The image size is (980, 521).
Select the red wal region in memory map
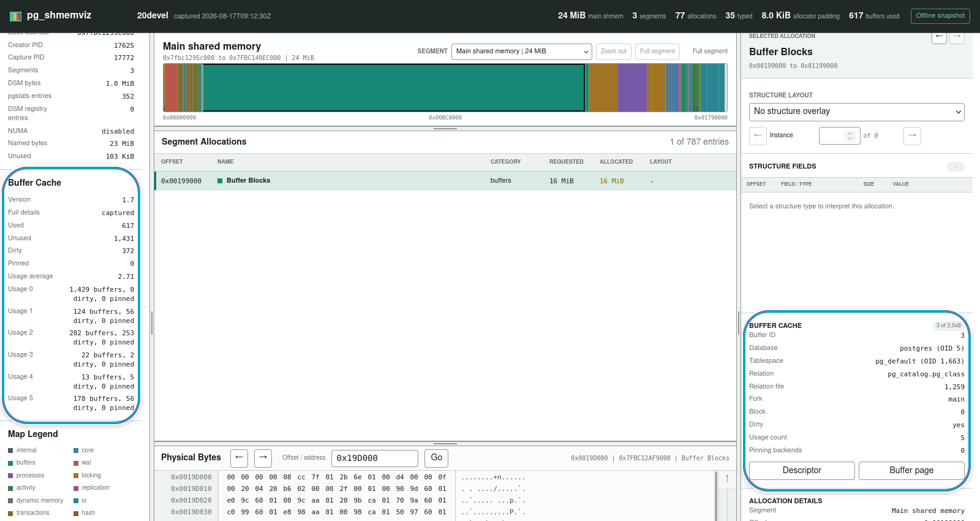click(171, 88)
